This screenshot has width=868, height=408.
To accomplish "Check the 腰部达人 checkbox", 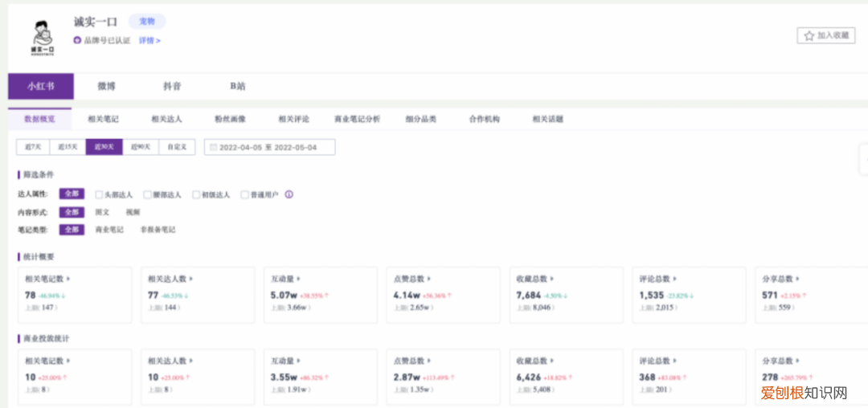I will click(x=147, y=194).
